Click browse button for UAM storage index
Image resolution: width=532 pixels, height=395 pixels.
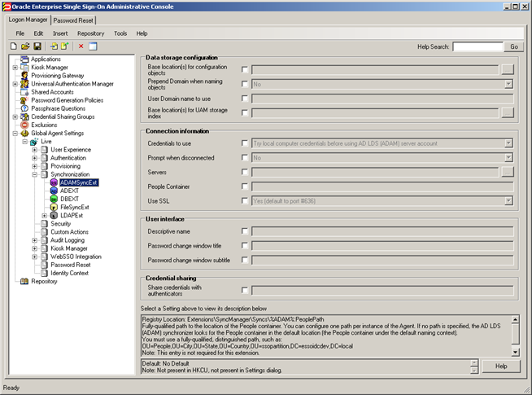click(508, 112)
